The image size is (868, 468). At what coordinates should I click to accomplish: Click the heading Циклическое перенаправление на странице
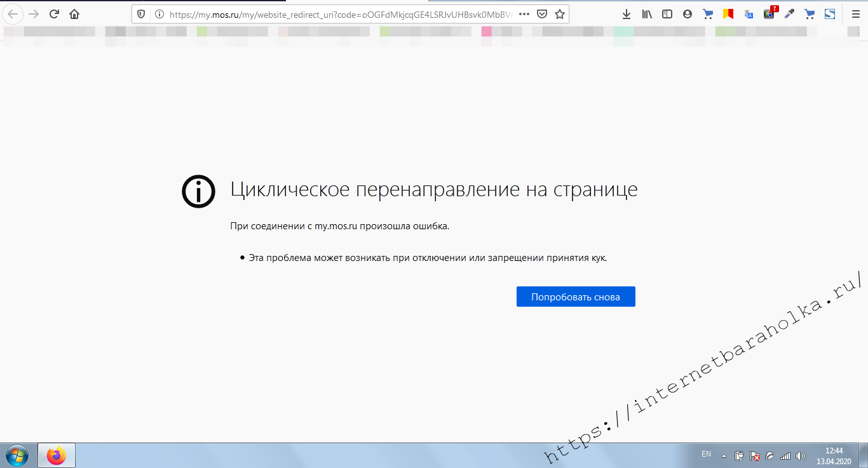coord(433,190)
